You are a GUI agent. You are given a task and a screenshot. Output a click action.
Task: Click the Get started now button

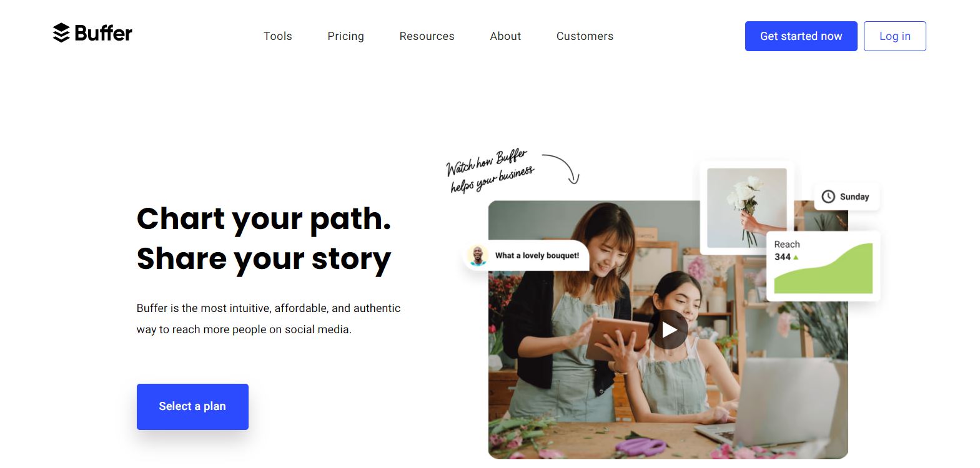(801, 36)
